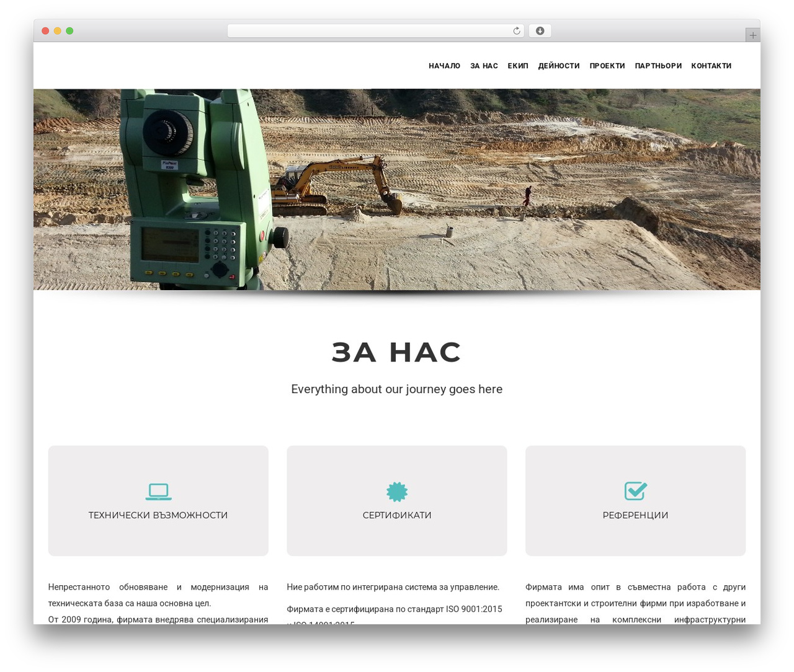This screenshot has height=672, width=794.
Task: Click the paragraph starting 'Фирмата има опит'
Action: tap(636, 603)
